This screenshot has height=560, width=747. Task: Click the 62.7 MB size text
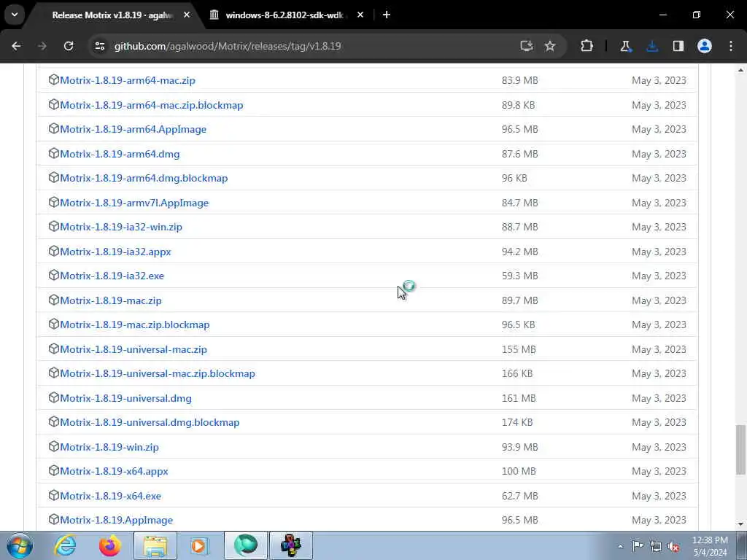click(519, 496)
